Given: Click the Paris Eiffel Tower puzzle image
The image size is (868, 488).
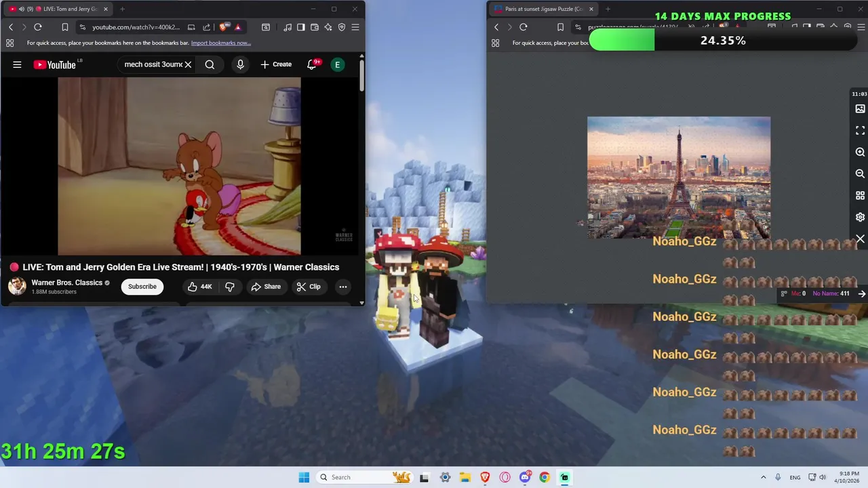Looking at the screenshot, I should (x=679, y=178).
